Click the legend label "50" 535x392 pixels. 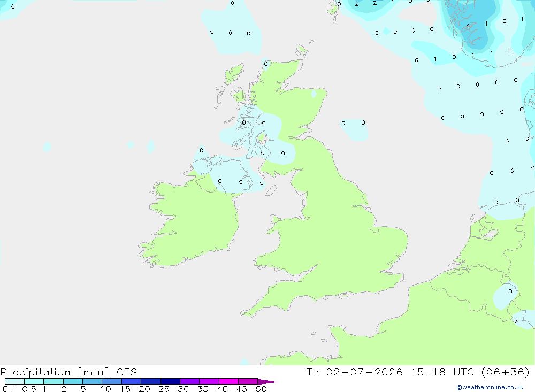[x=262, y=389]
